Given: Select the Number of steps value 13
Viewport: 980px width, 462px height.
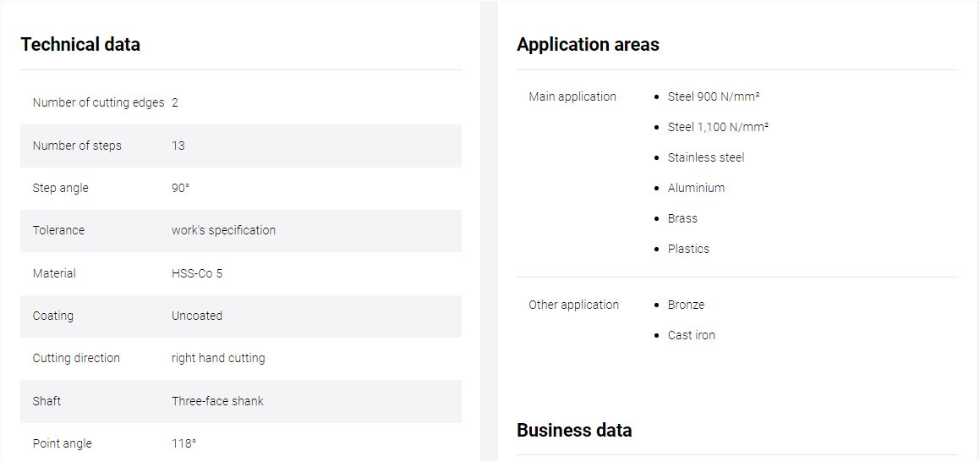Looking at the screenshot, I should [x=178, y=146].
